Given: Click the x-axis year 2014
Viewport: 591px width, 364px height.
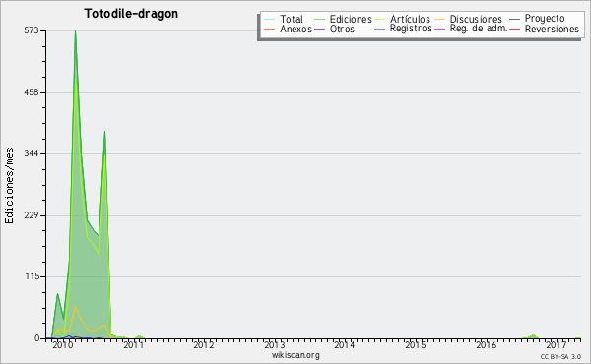Looking at the screenshot, I should coord(344,344).
